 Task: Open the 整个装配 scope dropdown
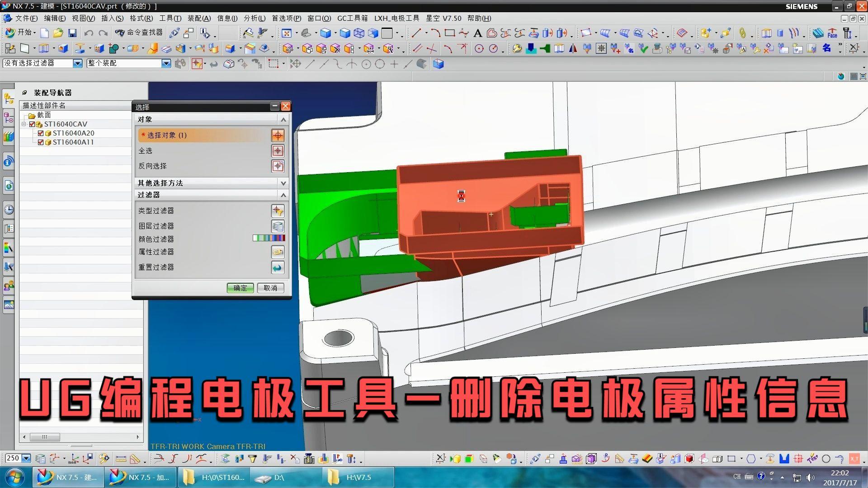[x=165, y=63]
